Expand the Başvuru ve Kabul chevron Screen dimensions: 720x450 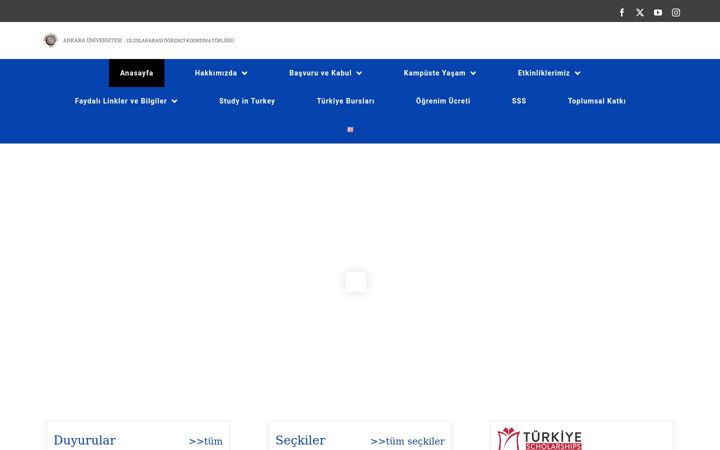tap(359, 73)
